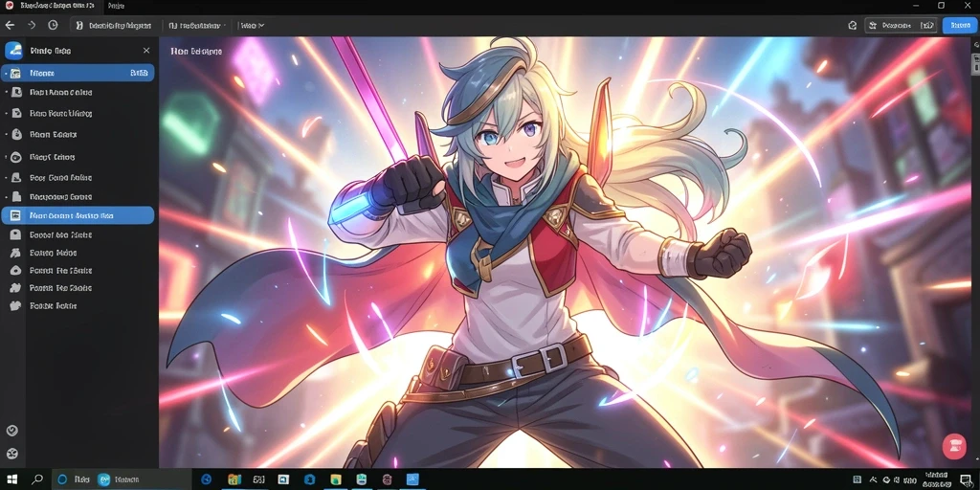
Task: Close the sidebar panel with its X
Action: 146,51
